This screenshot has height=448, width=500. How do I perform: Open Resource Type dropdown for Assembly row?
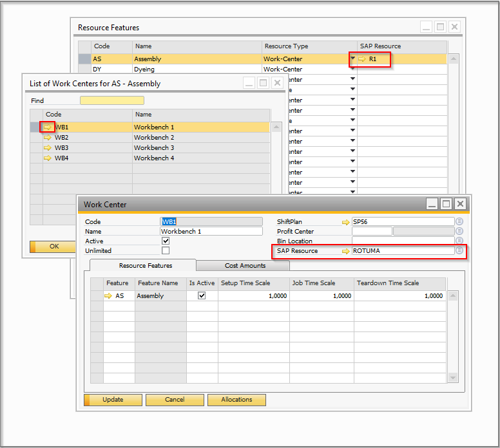click(352, 59)
